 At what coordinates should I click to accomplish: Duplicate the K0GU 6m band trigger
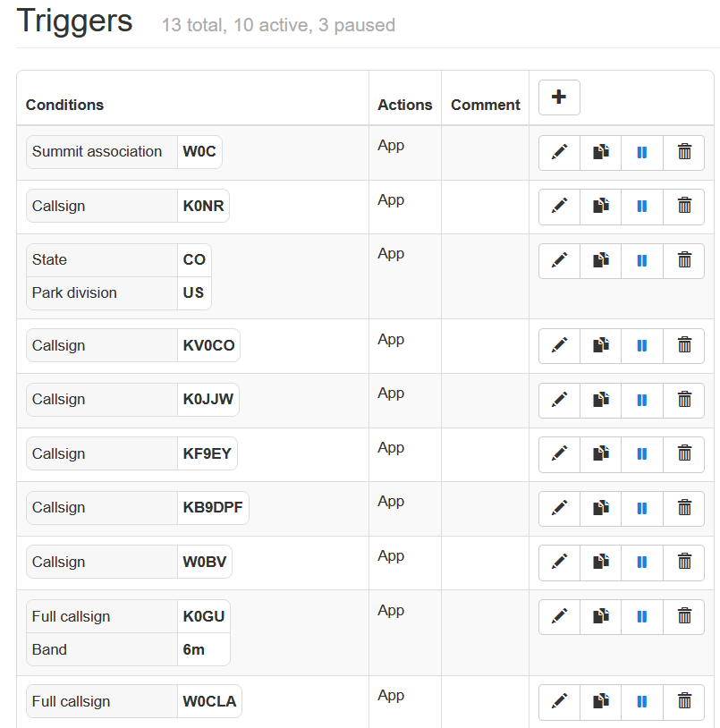pos(601,617)
